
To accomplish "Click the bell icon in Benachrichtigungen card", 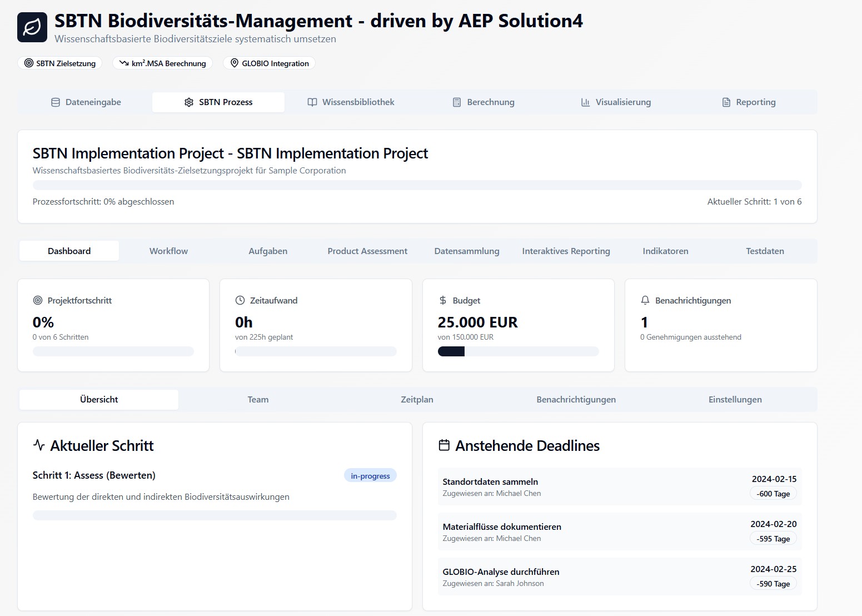I will pyautogui.click(x=645, y=300).
